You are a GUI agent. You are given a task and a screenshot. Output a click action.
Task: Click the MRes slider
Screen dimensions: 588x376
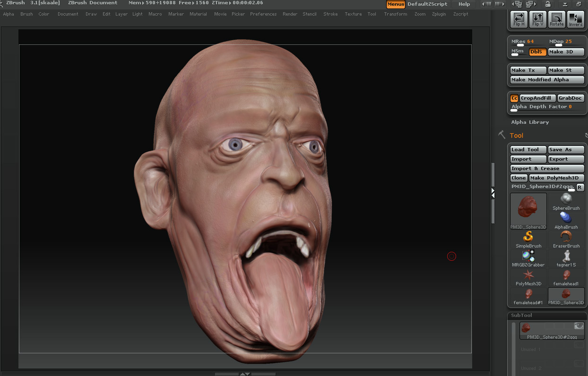pyautogui.click(x=527, y=43)
